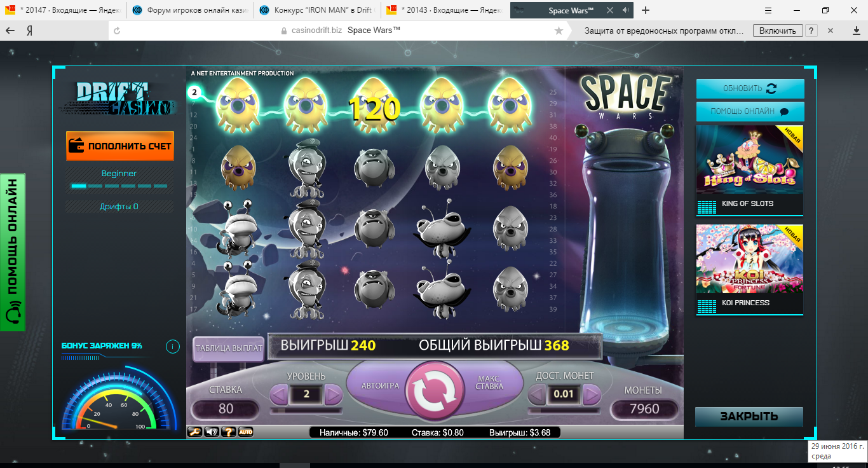Viewport: 868px width, 468px height.
Task: Open the Koi Princess game thumbnail
Action: click(x=750, y=259)
